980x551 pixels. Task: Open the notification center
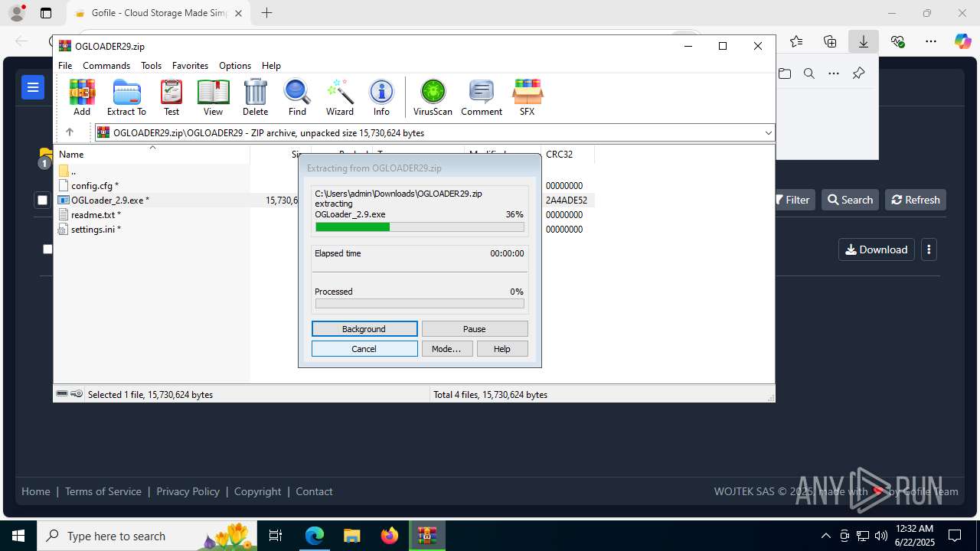pyautogui.click(x=955, y=536)
